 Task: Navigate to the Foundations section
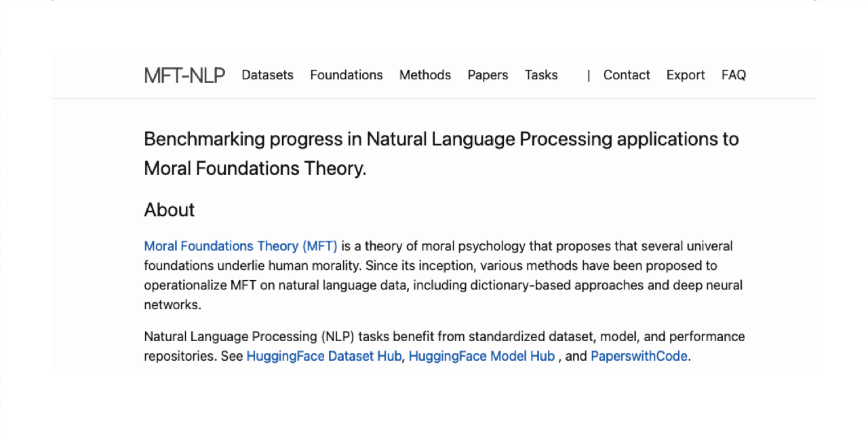(346, 75)
